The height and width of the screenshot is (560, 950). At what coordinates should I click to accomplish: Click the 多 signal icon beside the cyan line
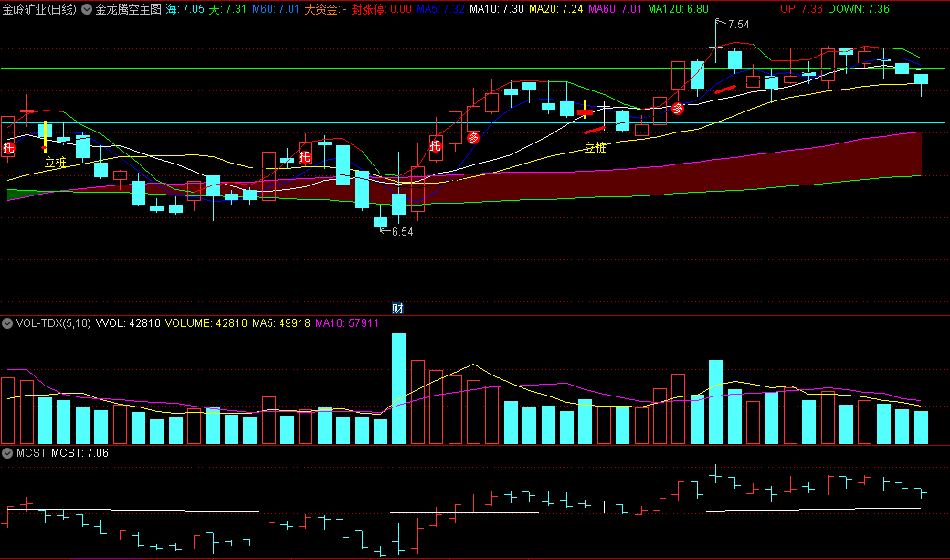pos(678,109)
